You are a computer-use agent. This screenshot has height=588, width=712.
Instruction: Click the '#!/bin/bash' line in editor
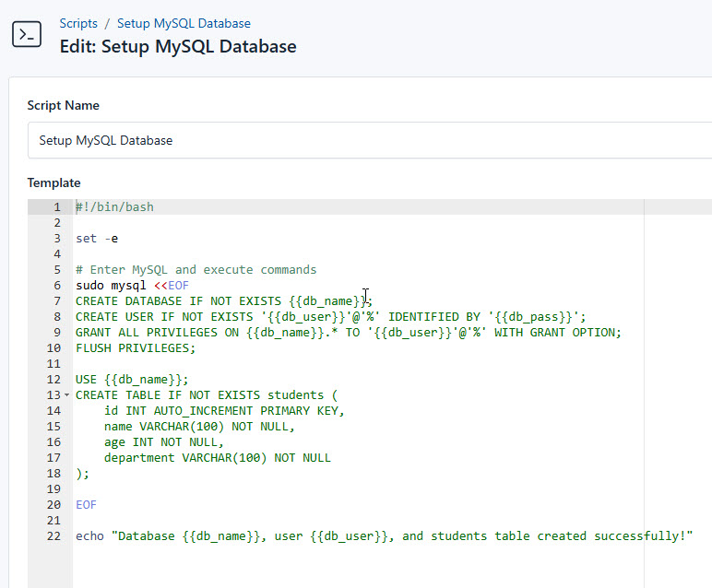click(114, 206)
